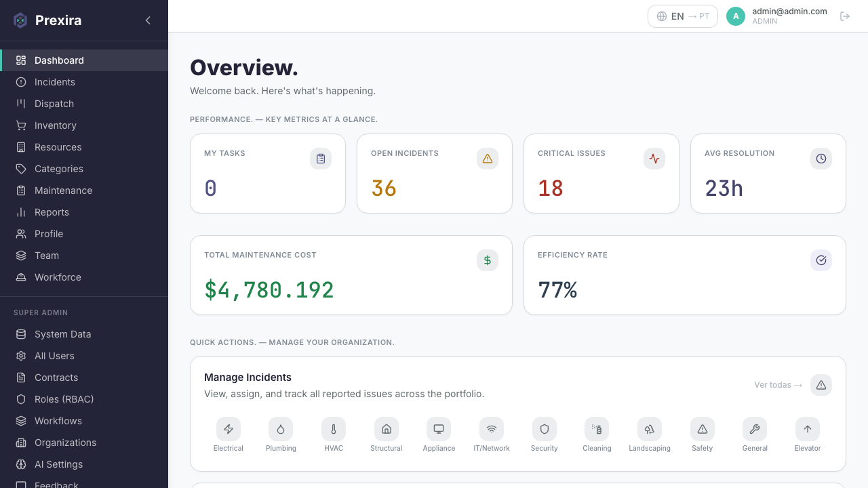
Task: Follow the Ver todas link
Action: pyautogui.click(x=778, y=385)
